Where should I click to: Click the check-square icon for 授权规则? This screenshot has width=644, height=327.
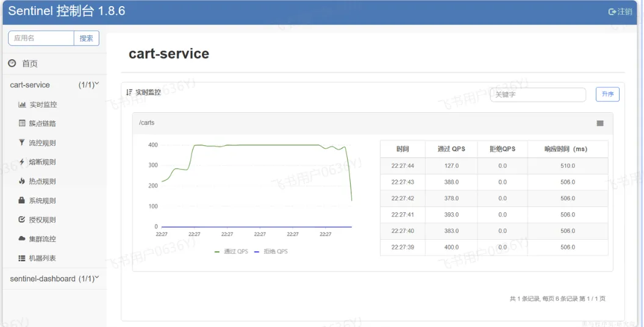click(x=22, y=220)
